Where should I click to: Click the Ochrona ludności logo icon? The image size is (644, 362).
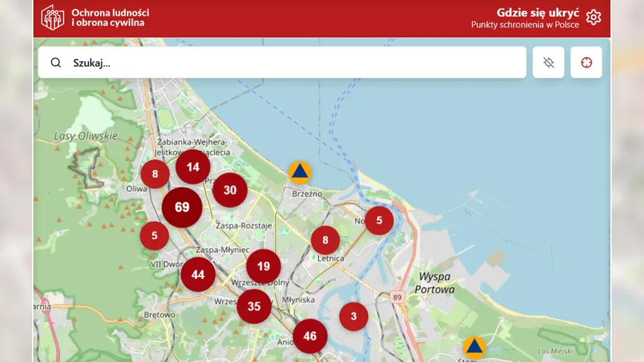(53, 18)
